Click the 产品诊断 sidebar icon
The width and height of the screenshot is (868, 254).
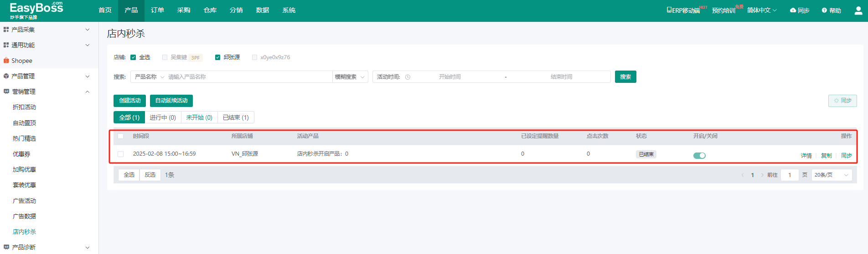pos(6,247)
